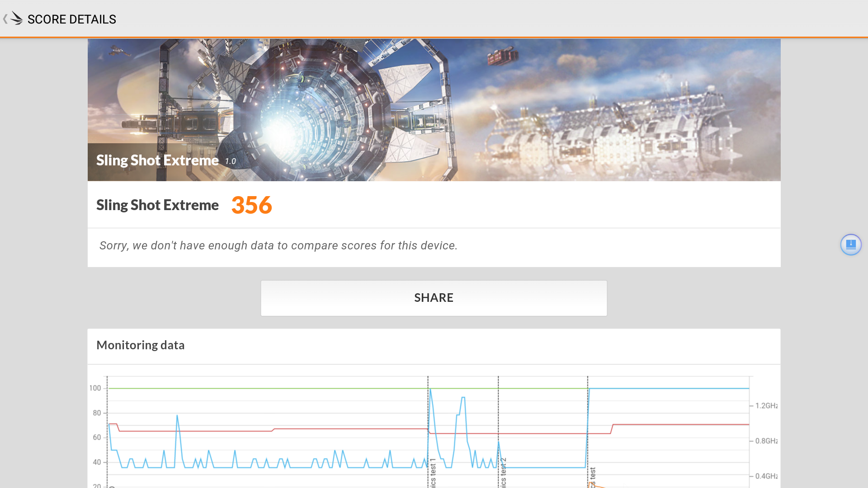Click the Monitoring data header
Viewport: 868px width, 488px height.
(x=140, y=345)
